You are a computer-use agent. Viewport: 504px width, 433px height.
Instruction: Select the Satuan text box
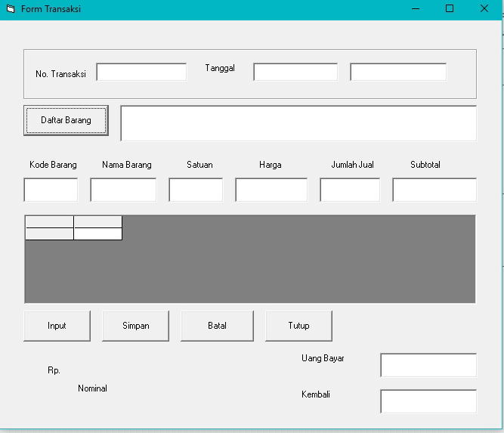click(x=196, y=190)
